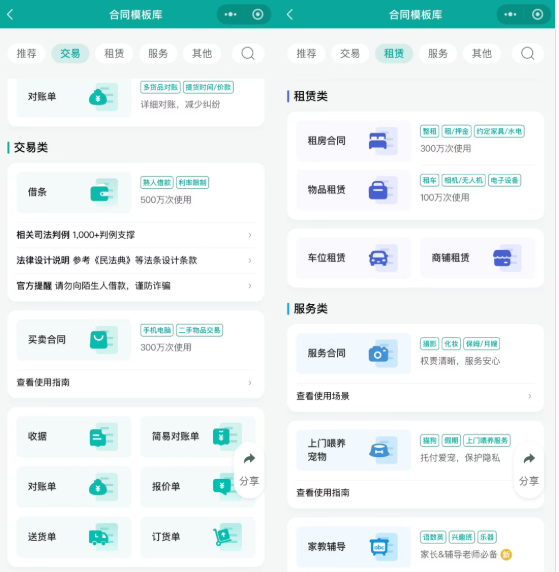Tap the close circle icon on left screen
The image size is (559, 572).
tap(258, 15)
